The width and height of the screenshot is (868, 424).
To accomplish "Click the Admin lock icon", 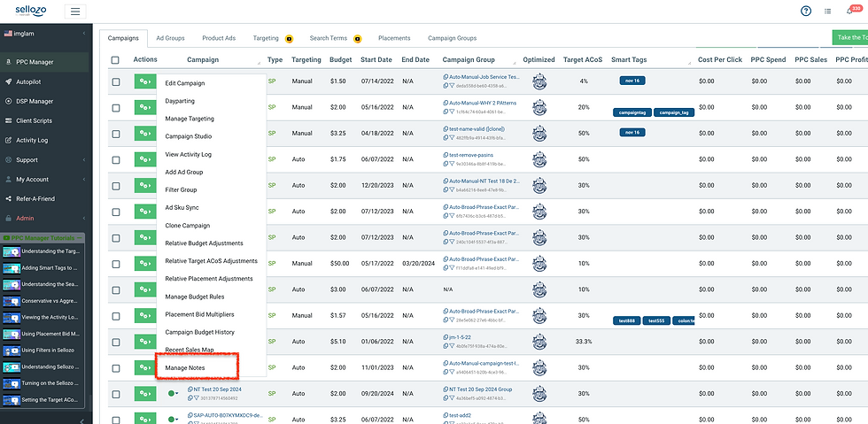I will [x=8, y=218].
